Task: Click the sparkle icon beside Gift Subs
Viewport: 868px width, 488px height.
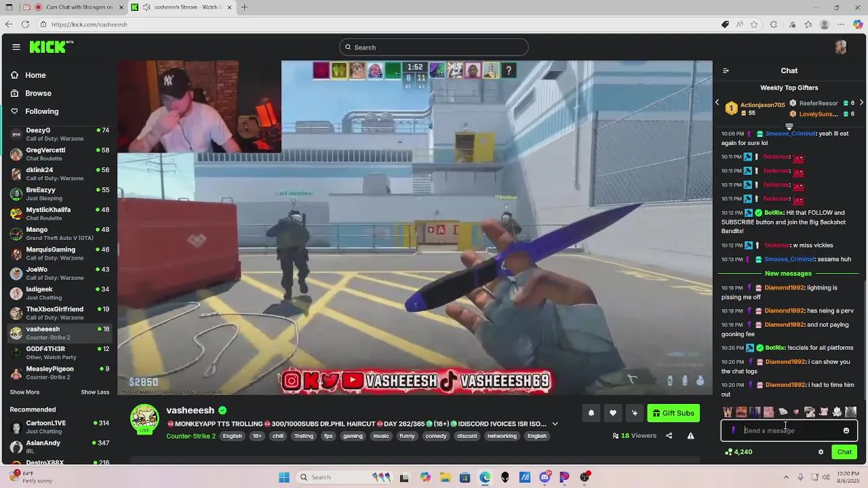Action: coord(635,413)
